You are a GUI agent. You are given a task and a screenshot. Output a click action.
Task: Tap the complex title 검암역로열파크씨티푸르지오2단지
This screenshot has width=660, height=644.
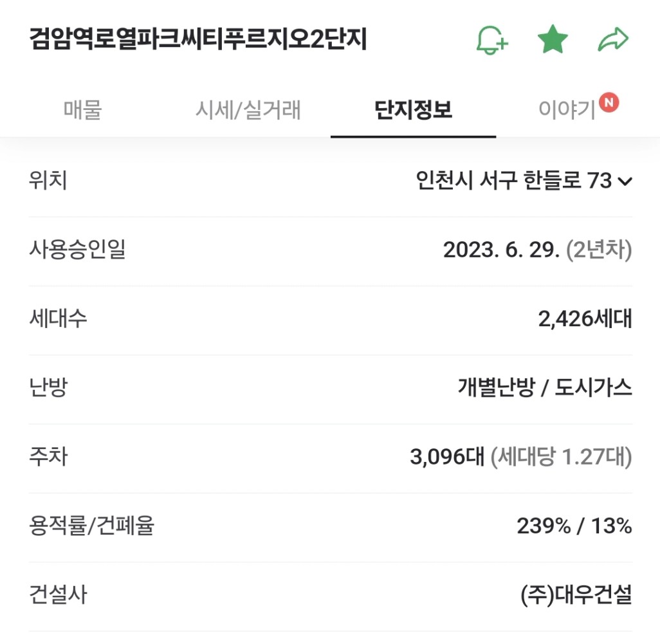[198, 39]
